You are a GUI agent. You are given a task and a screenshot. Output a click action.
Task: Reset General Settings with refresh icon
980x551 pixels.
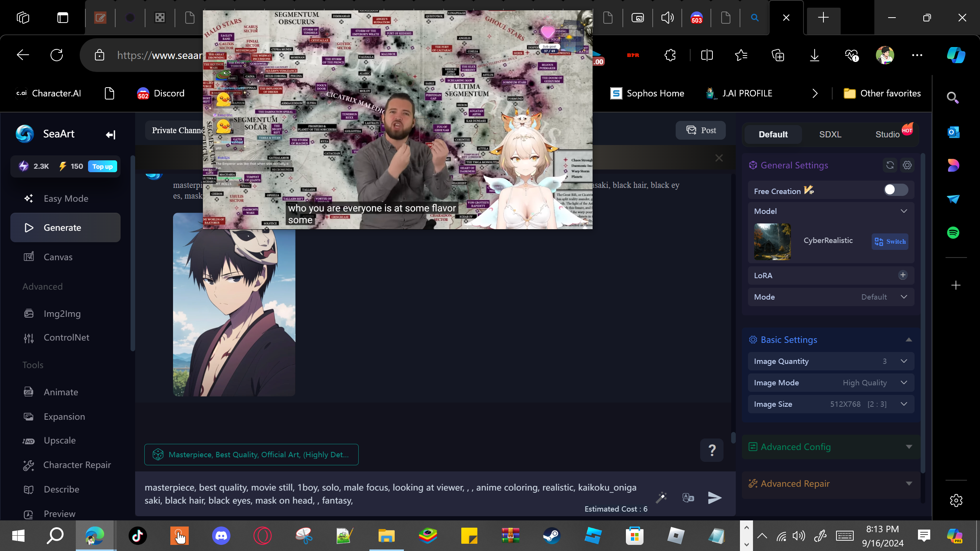click(x=890, y=165)
